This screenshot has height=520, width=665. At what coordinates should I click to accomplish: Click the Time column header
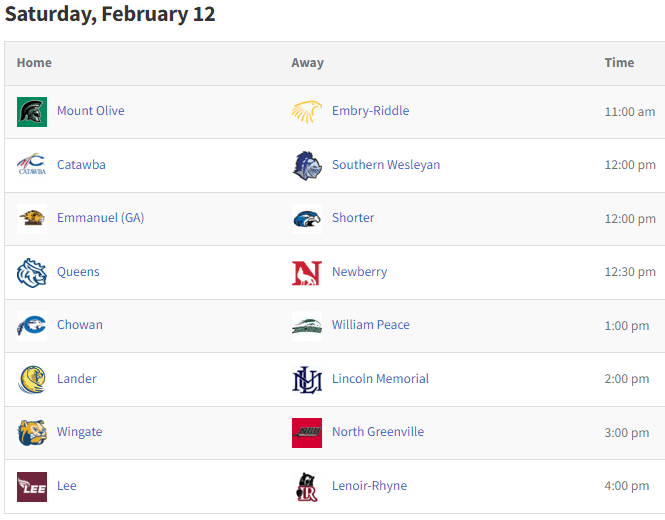[x=619, y=63]
